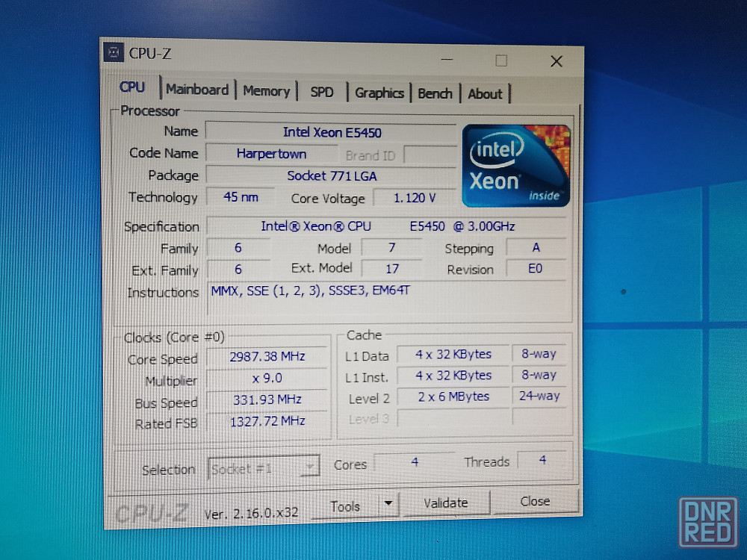Image resolution: width=747 pixels, height=560 pixels.
Task: Click the CPU-Z app icon in title bar
Action: click(x=113, y=53)
